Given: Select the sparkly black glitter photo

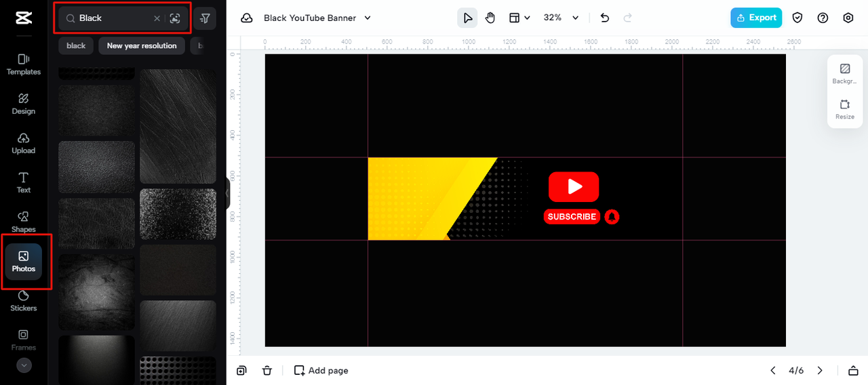Looking at the screenshot, I should pos(178,214).
